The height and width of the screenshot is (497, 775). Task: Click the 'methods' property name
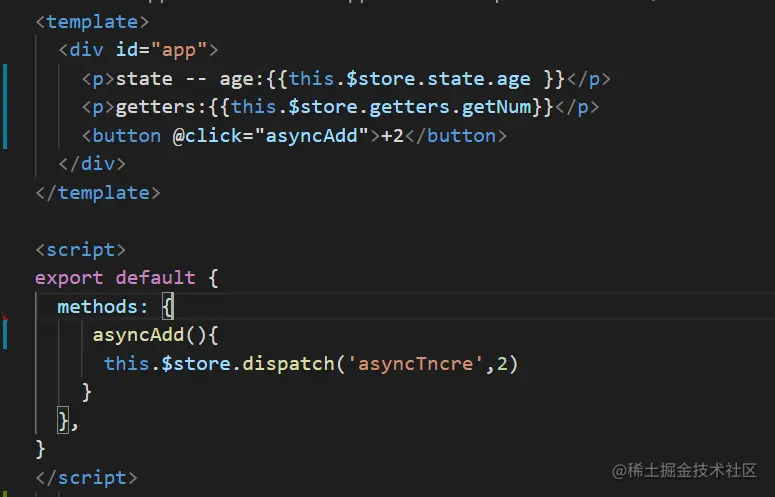pyautogui.click(x=98, y=307)
